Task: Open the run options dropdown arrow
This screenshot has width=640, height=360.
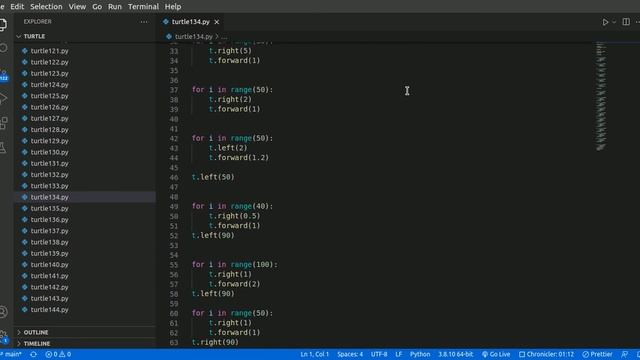Action: 614,22
